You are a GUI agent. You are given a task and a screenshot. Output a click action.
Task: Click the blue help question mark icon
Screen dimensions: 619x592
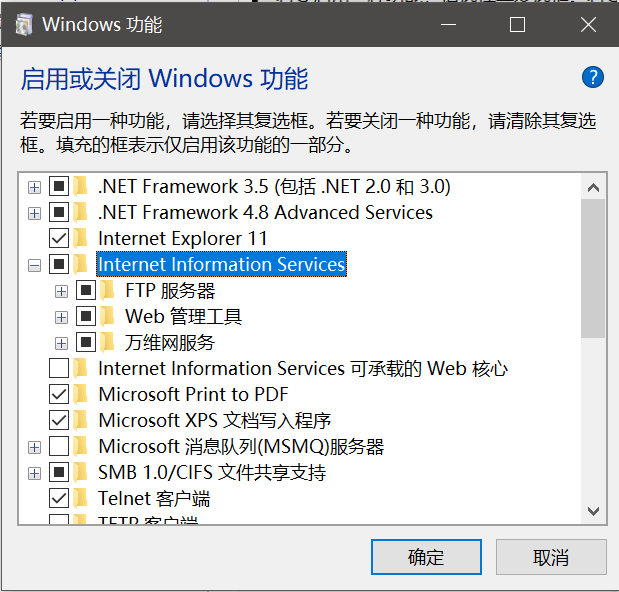point(593,78)
